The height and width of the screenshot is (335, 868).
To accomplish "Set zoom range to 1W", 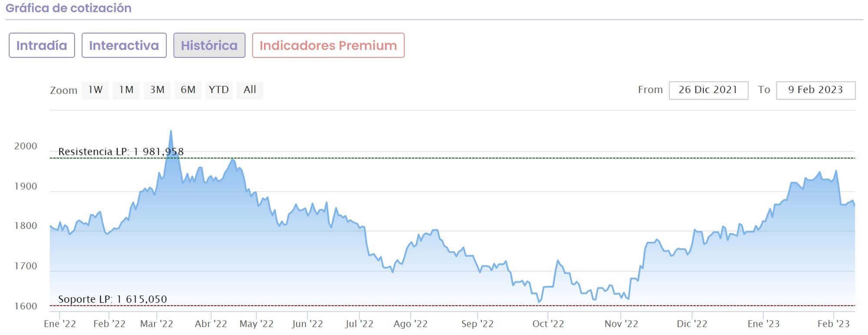I will pos(95,90).
